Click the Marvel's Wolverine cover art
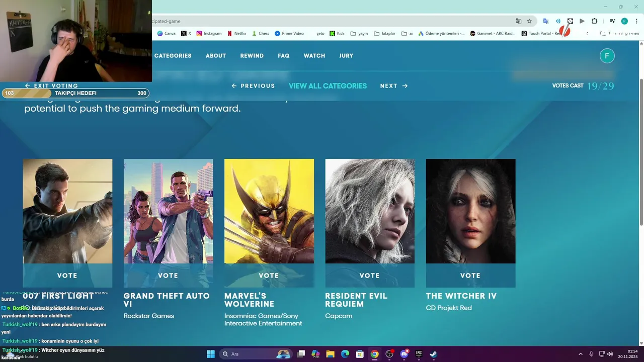The height and width of the screenshot is (362, 644). (269, 211)
